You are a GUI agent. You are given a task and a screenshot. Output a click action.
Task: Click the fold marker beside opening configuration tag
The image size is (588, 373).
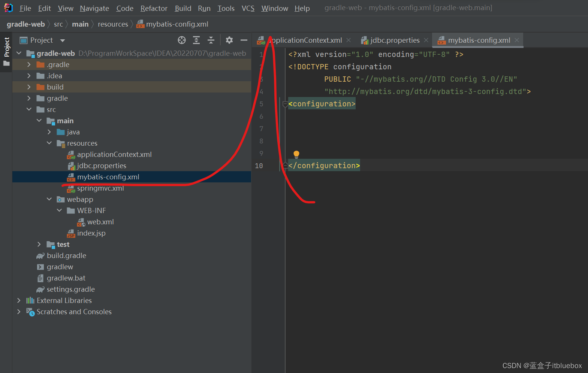(x=285, y=104)
